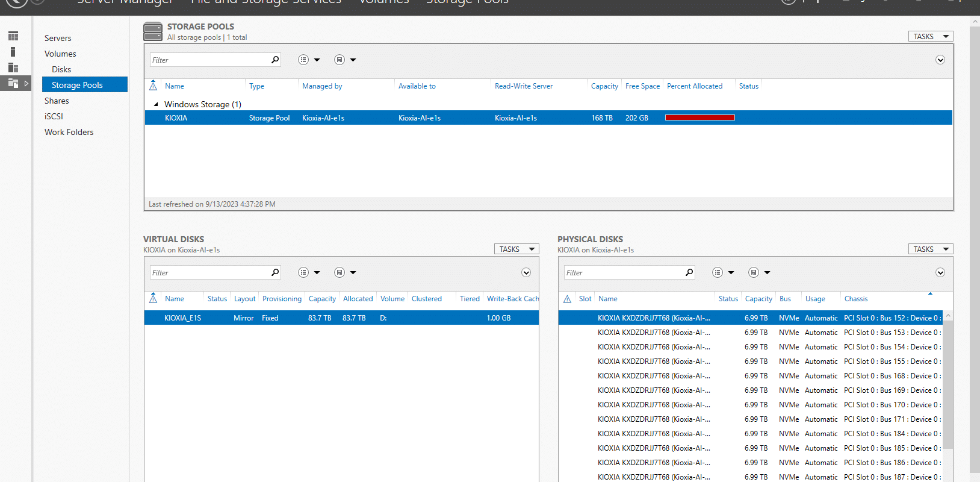This screenshot has width=980, height=482.
Task: Open Storage Pools TASKS dropdown
Action: pyautogui.click(x=931, y=37)
